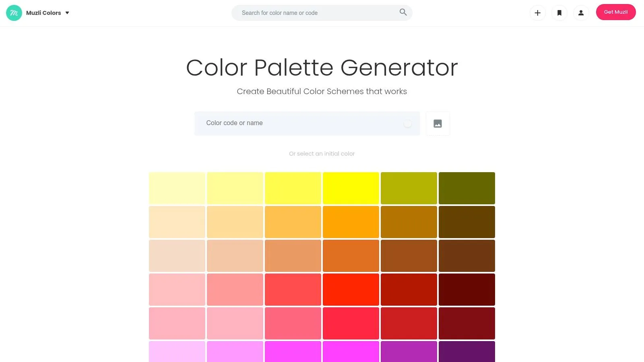Expand the Muzli Colors dropdown

(x=67, y=12)
